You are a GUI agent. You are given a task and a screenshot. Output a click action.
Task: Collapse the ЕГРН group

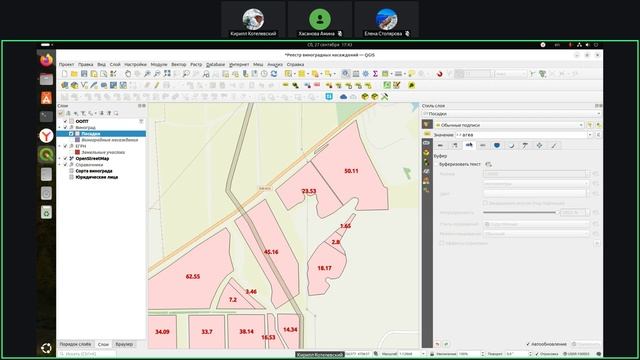pos(60,146)
